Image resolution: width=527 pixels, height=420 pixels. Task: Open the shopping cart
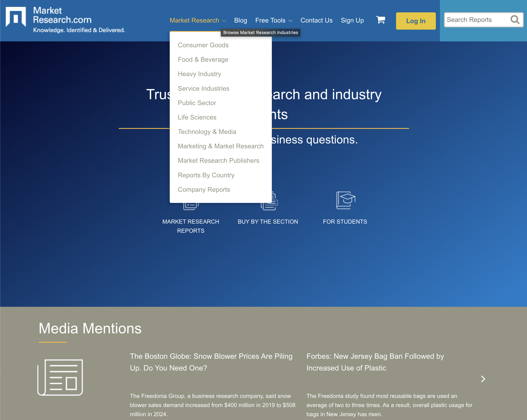[380, 20]
